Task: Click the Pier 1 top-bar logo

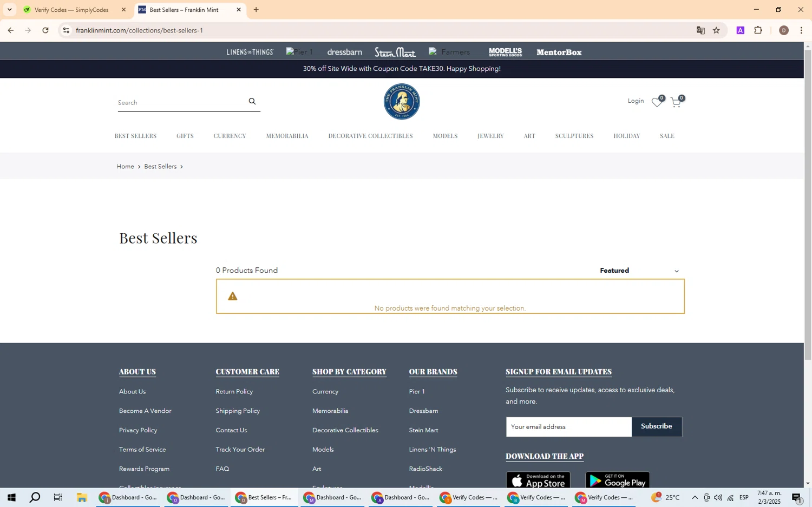Action: [299, 52]
